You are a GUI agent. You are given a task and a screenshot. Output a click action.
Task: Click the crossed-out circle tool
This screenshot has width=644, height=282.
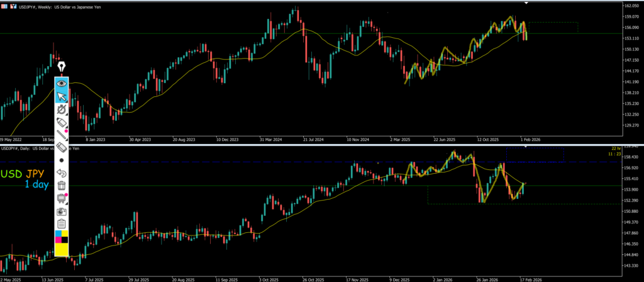(62, 110)
